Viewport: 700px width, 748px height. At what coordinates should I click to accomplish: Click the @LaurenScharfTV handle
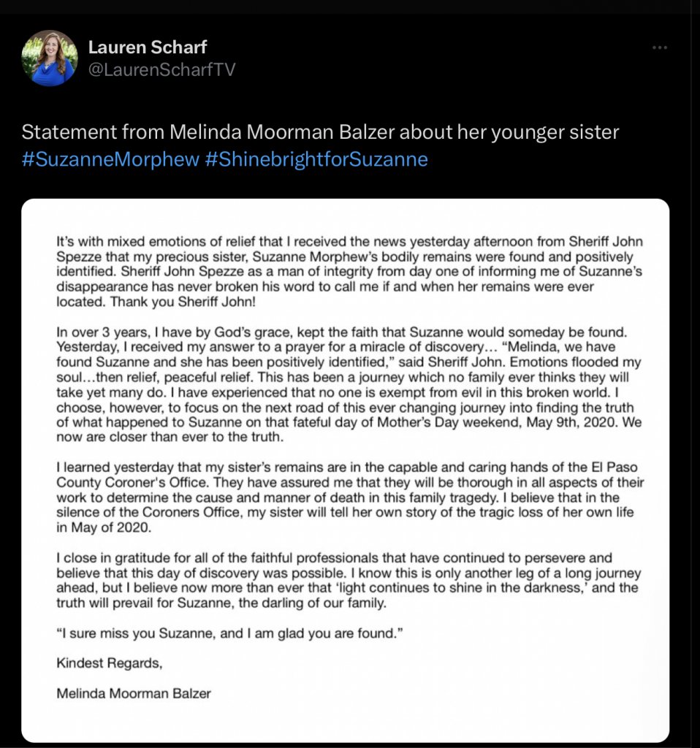coord(161,69)
